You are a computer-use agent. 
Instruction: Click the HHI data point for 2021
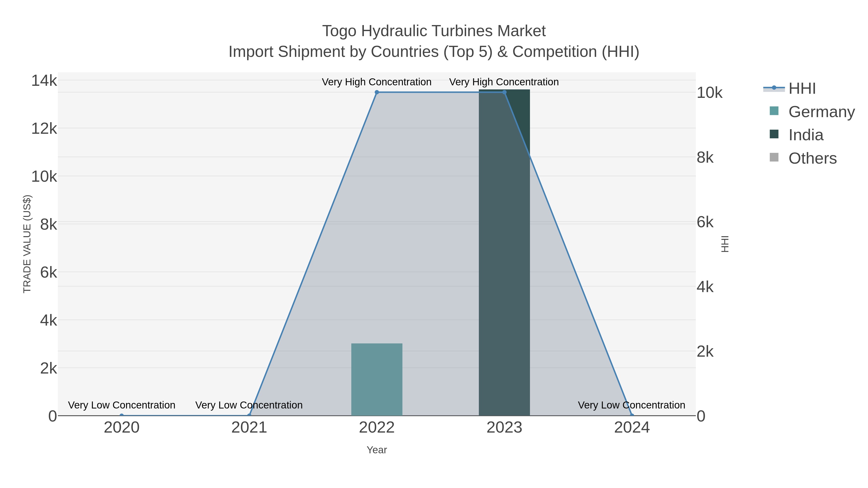249,416
